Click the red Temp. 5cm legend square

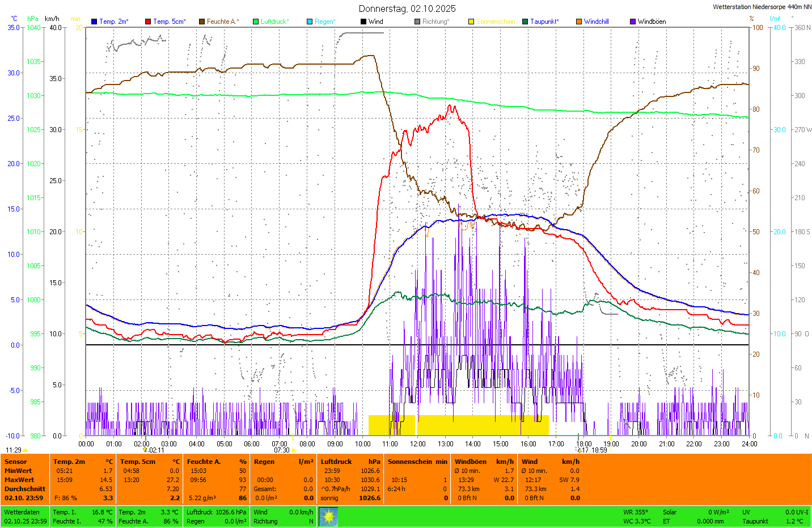(148, 22)
